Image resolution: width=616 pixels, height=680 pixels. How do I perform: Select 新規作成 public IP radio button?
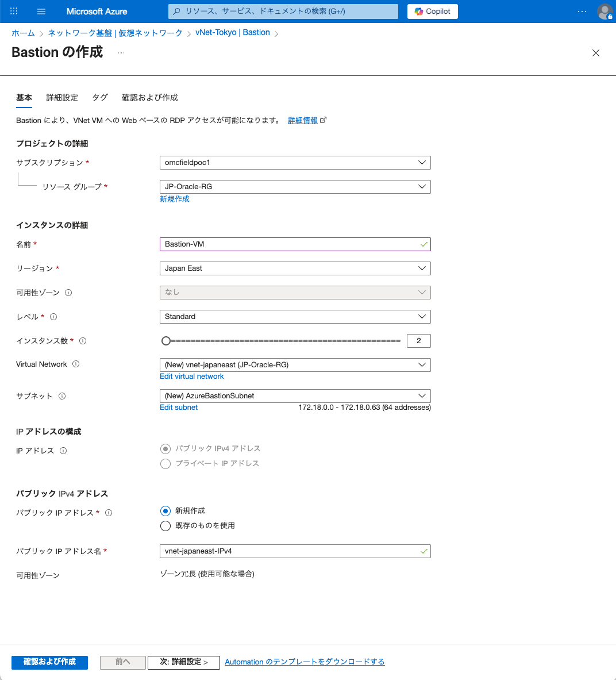(165, 511)
